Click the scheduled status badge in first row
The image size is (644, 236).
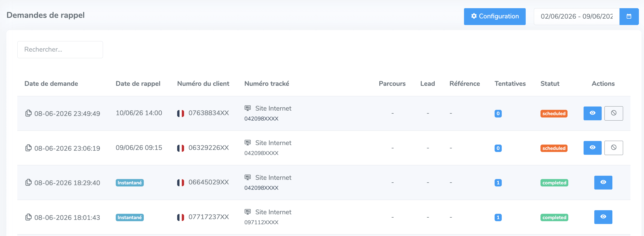click(x=554, y=113)
